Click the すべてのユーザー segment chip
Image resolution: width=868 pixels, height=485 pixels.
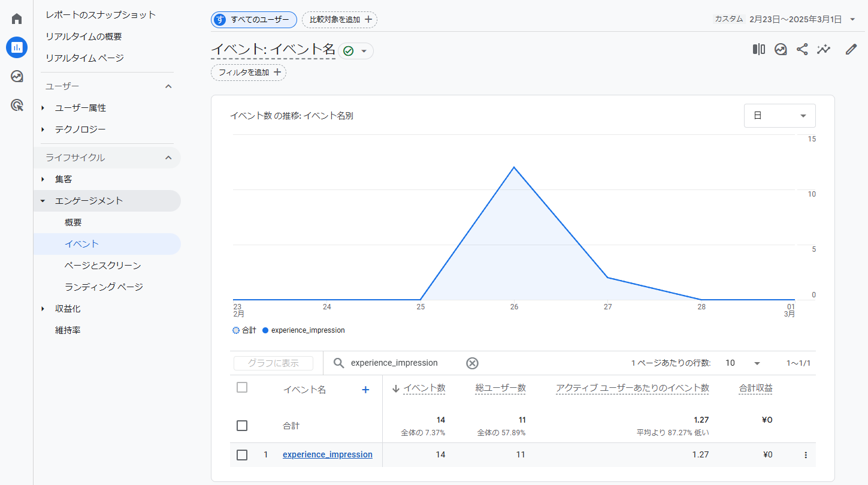(254, 20)
